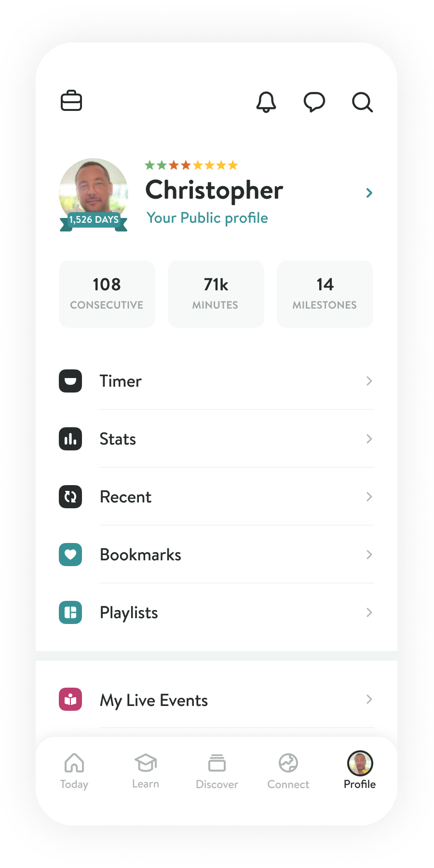
Task: Expand the My Live Events chevron
Action: pos(369,699)
